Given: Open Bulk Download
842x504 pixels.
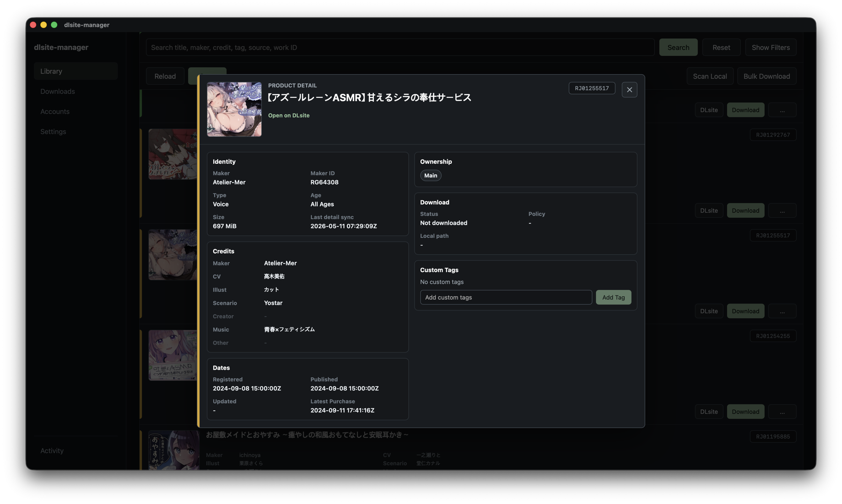Looking at the screenshot, I should click(766, 76).
